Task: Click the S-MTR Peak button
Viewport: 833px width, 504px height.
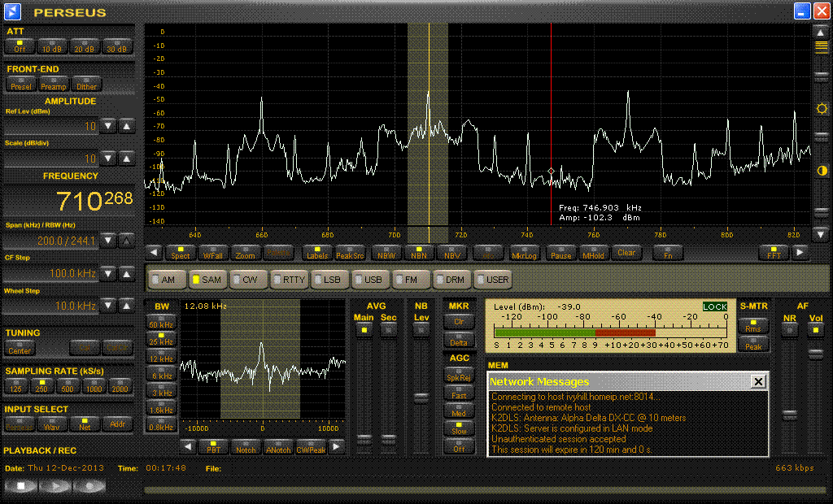Action: tap(753, 344)
